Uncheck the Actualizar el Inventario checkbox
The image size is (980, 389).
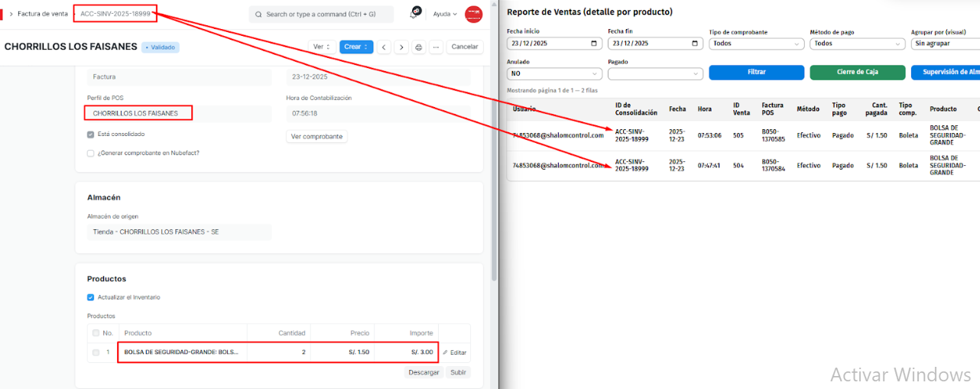click(91, 297)
